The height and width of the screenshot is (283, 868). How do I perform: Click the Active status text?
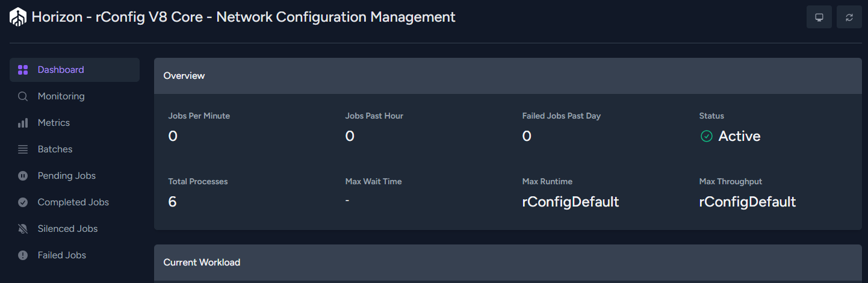click(739, 137)
